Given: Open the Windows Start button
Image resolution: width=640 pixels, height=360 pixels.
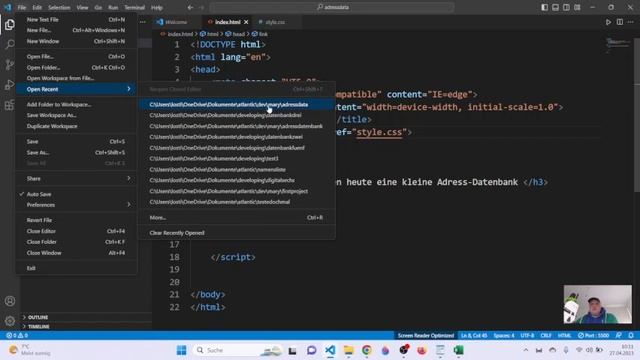Looking at the screenshot, I should coord(182,350).
